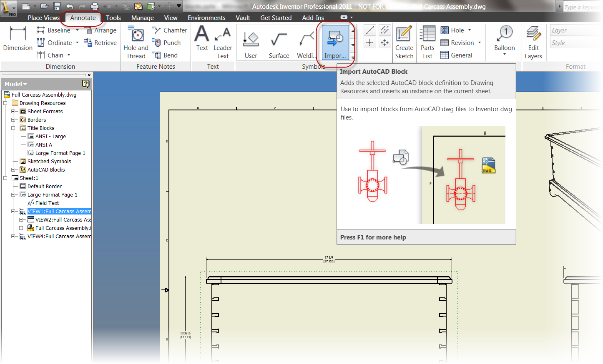Select the centerline bisector tool
Viewport: 603px width, 364px height.
pyautogui.click(x=384, y=30)
